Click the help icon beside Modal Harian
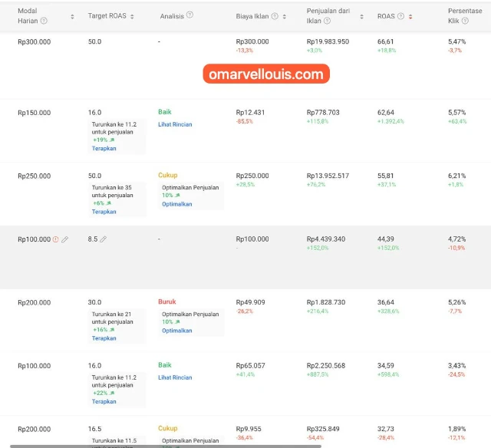The height and width of the screenshot is (448, 491). [x=43, y=21]
